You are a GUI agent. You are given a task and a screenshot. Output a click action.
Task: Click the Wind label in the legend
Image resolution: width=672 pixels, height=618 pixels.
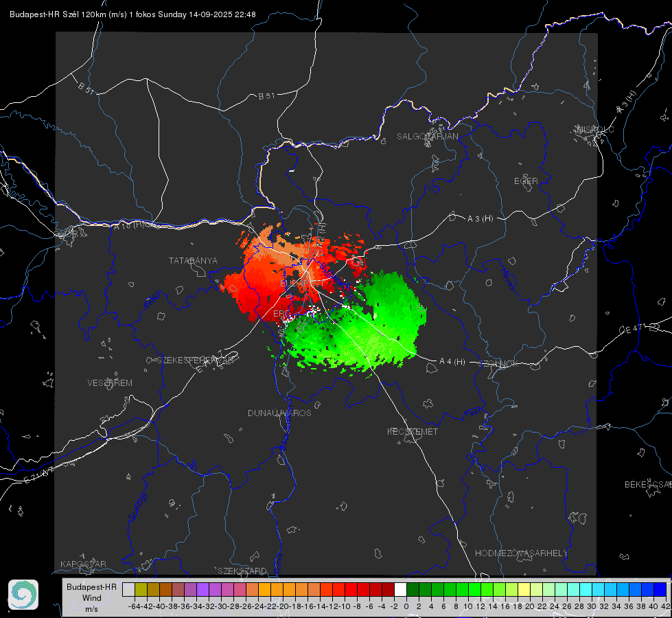92,598
